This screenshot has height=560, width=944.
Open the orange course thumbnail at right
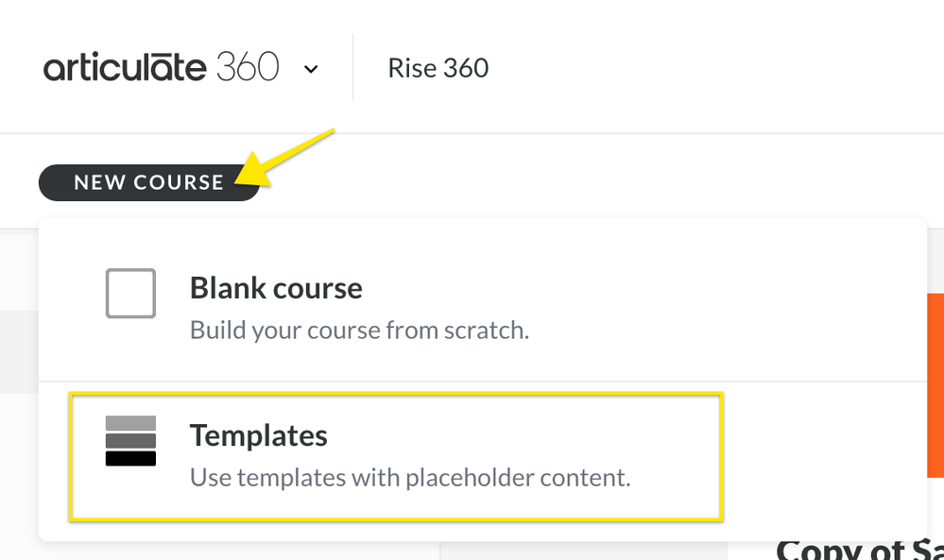point(935,385)
